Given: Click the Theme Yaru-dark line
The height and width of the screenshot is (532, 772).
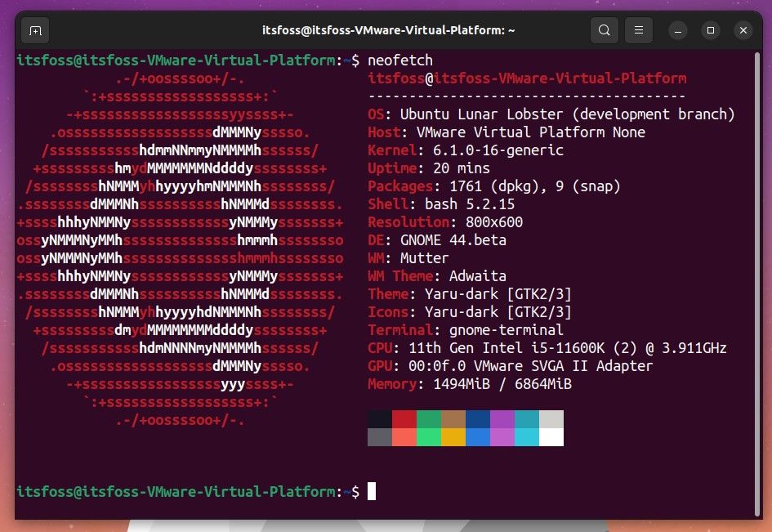Looking at the screenshot, I should pos(470,294).
